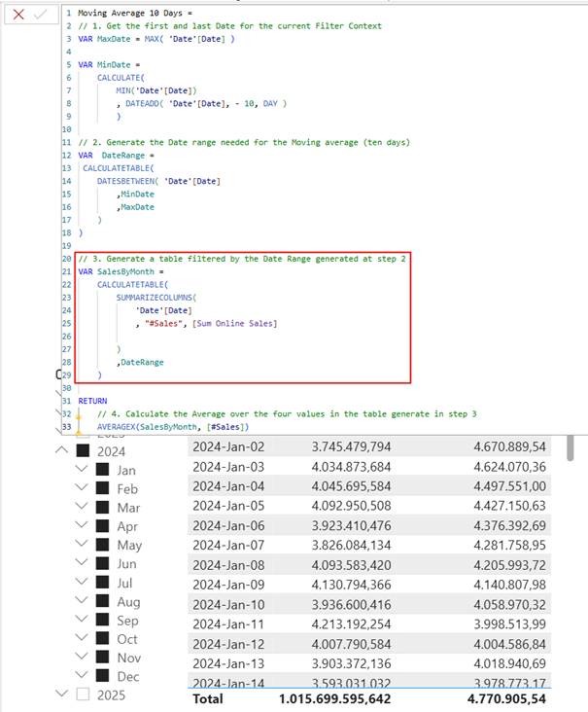588x712 pixels.
Task: Commit the formula with the checkmark icon
Action: 41,15
